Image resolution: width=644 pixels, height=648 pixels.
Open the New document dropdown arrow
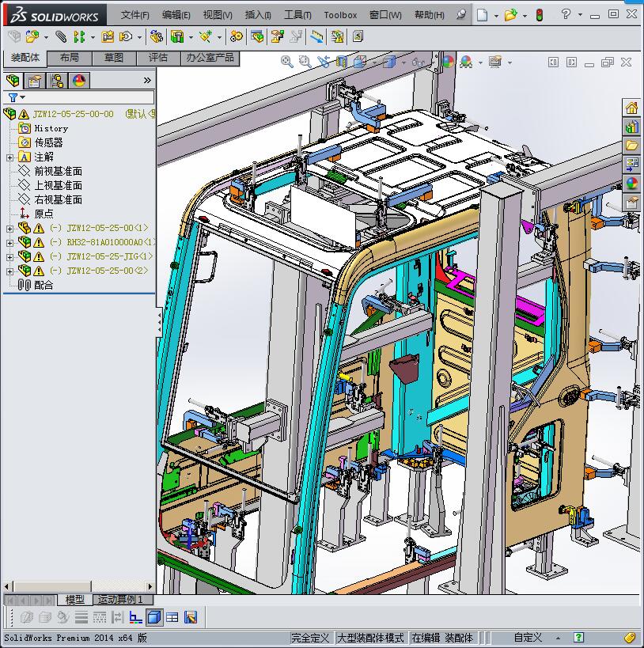tap(496, 16)
